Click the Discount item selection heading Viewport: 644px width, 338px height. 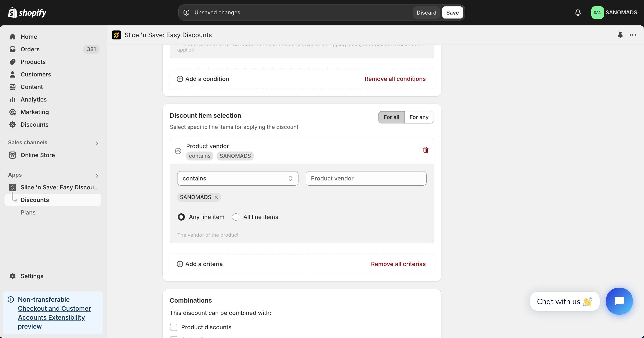tap(205, 115)
